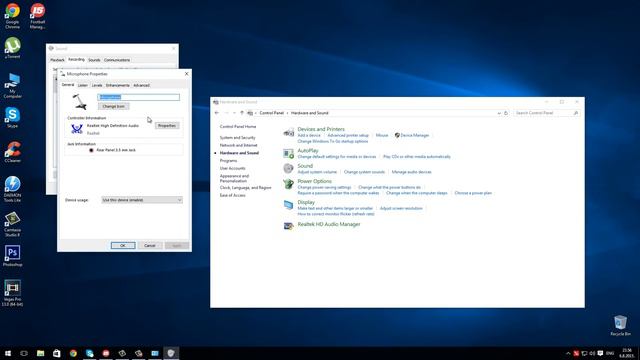
Task: Open Photoshop desktop shortcut
Action: (x=12, y=256)
